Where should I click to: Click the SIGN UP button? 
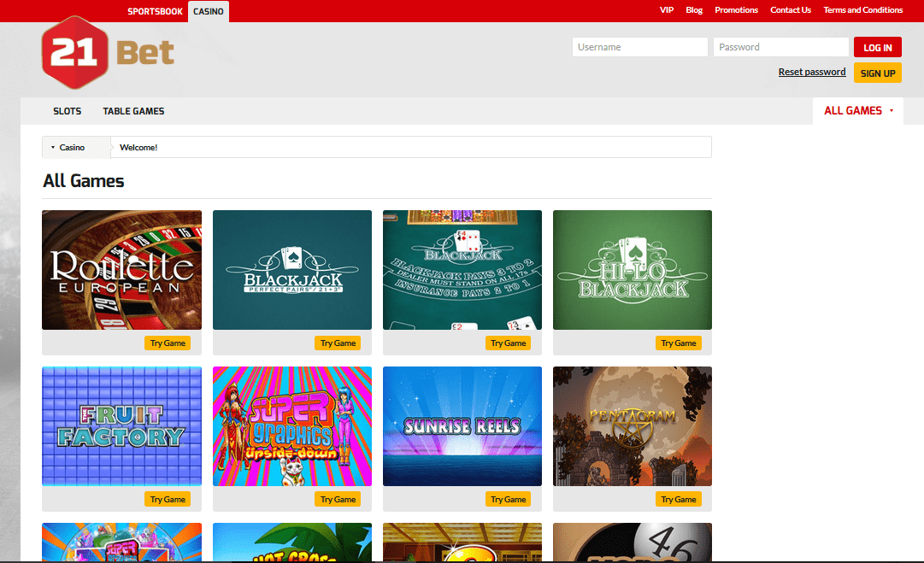point(878,73)
